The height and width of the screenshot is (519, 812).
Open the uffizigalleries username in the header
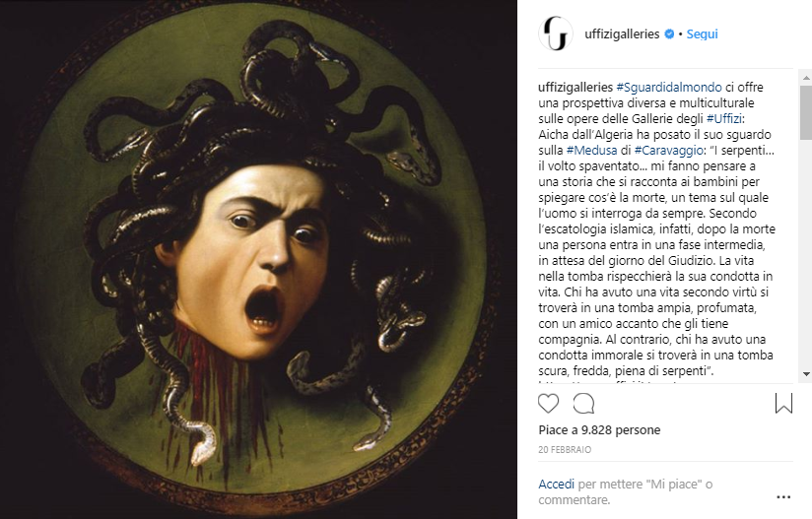[622, 34]
